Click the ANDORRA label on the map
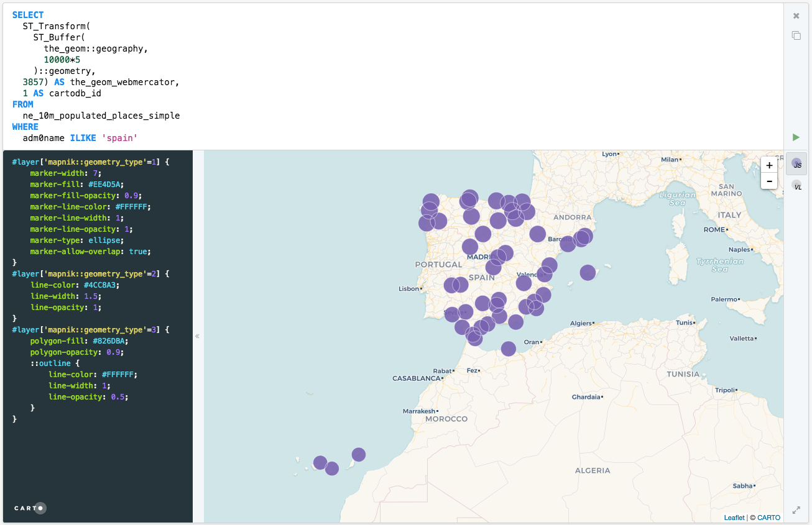 click(572, 217)
